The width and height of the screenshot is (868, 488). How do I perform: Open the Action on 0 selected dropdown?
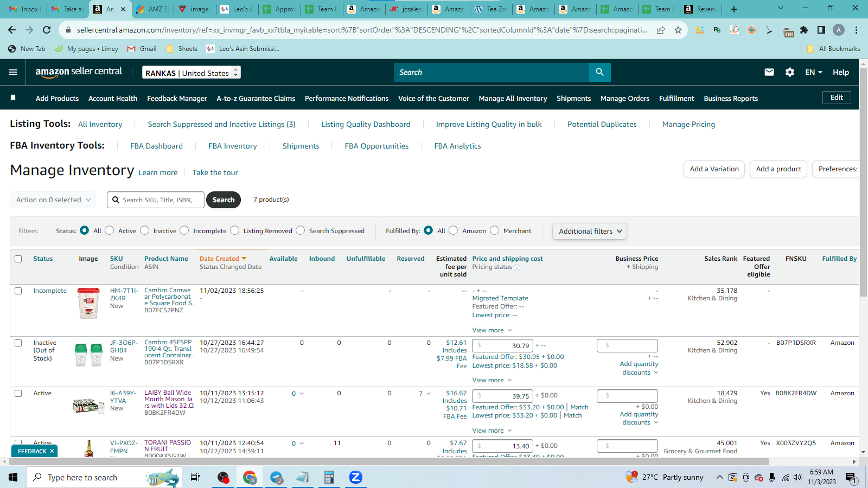tap(53, 200)
